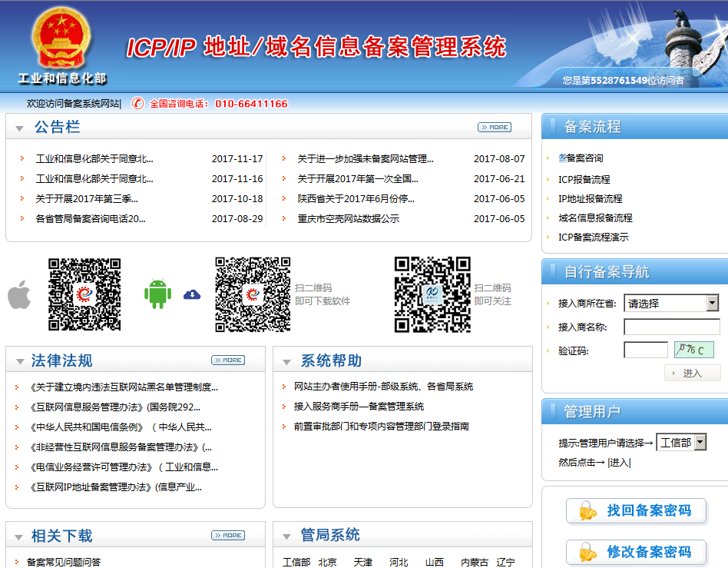Collapse the 公告栏 section triangle

(19, 128)
